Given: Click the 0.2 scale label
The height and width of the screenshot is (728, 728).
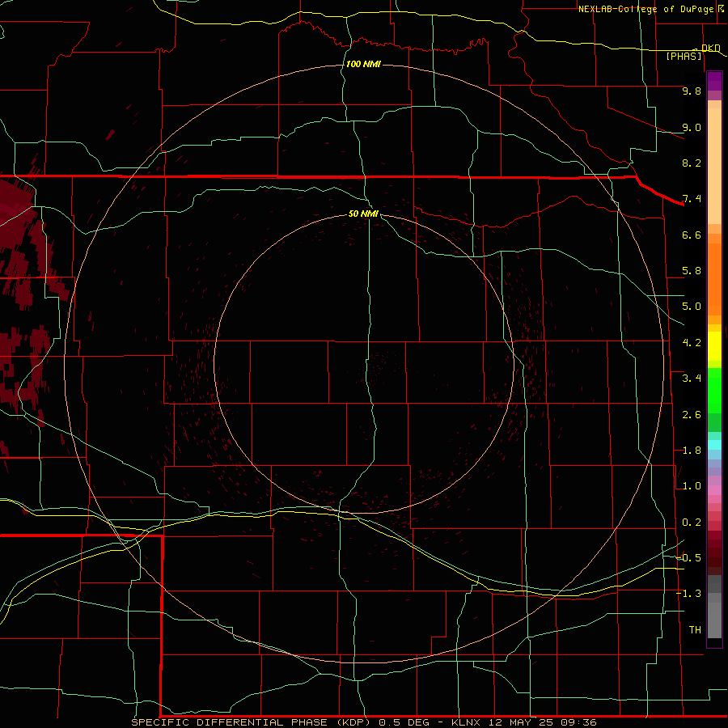Looking at the screenshot, I should (x=692, y=523).
